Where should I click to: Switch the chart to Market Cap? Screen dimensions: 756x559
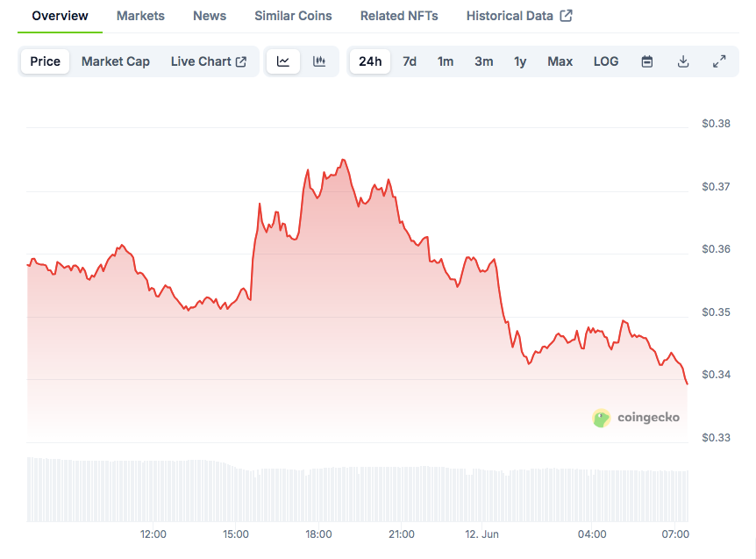coord(116,61)
